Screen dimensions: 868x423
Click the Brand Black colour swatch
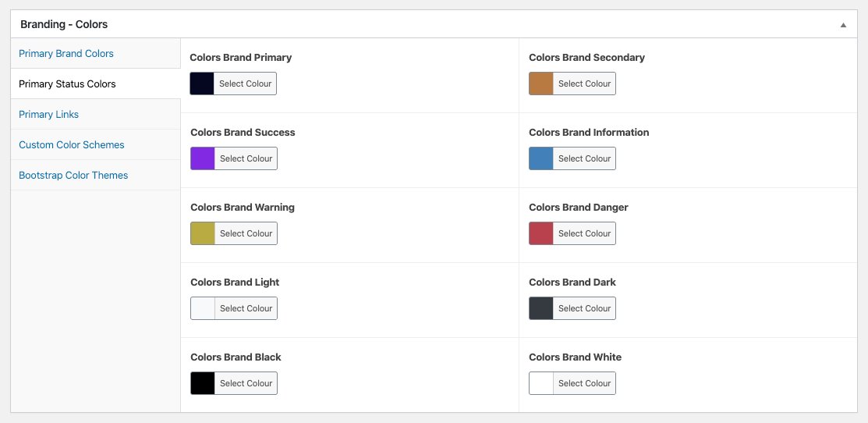[x=203, y=383]
